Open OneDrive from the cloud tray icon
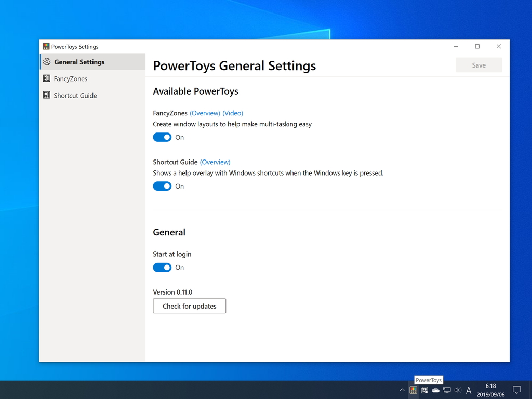 pyautogui.click(x=435, y=390)
